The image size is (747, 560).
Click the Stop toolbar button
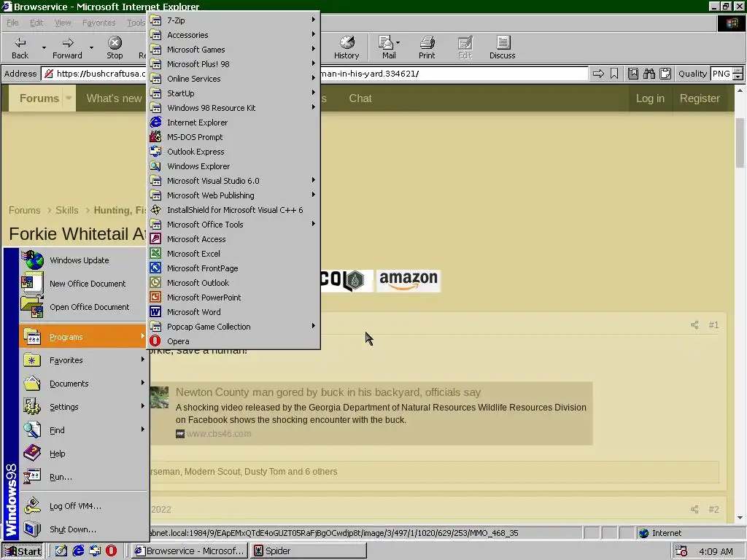pyautogui.click(x=115, y=47)
